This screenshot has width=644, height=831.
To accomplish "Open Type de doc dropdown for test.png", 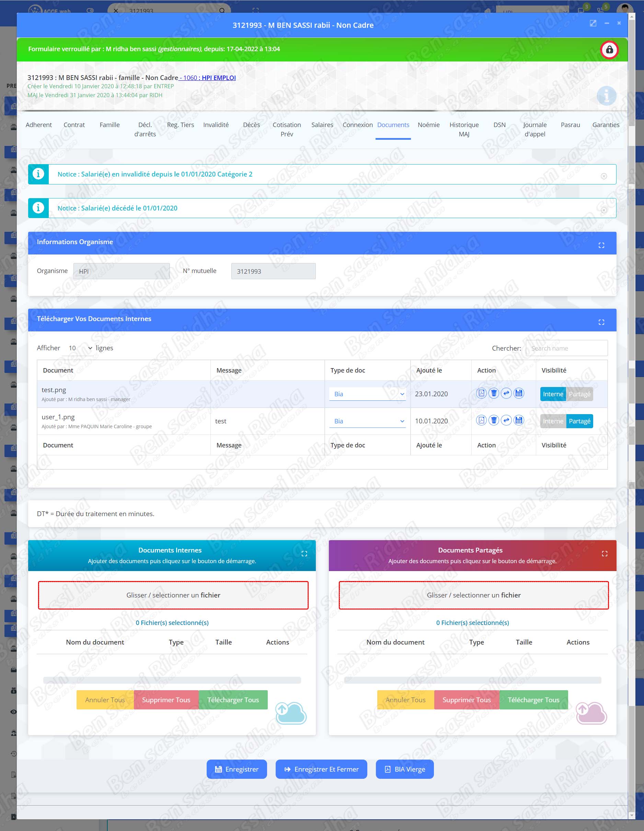I will pos(367,394).
